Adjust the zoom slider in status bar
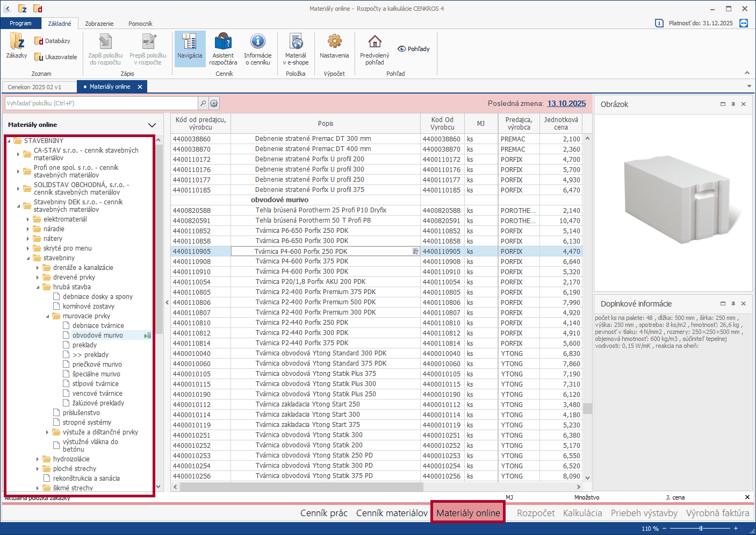The image size is (756, 535). coord(701,529)
